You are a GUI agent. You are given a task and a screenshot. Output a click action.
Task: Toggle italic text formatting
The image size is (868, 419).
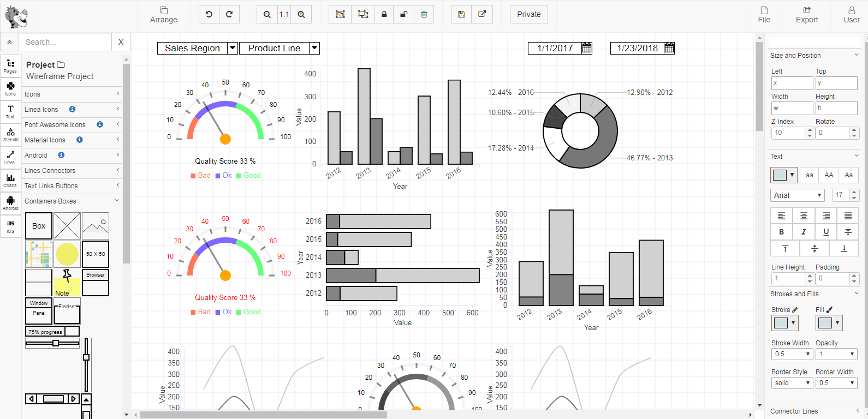pos(804,232)
